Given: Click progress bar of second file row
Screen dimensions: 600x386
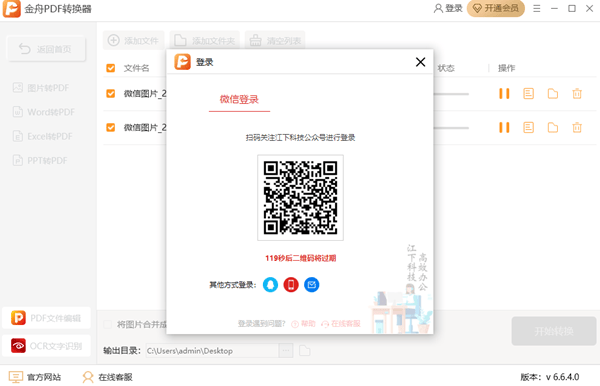Looking at the screenshot, I should pyautogui.click(x=451, y=128).
